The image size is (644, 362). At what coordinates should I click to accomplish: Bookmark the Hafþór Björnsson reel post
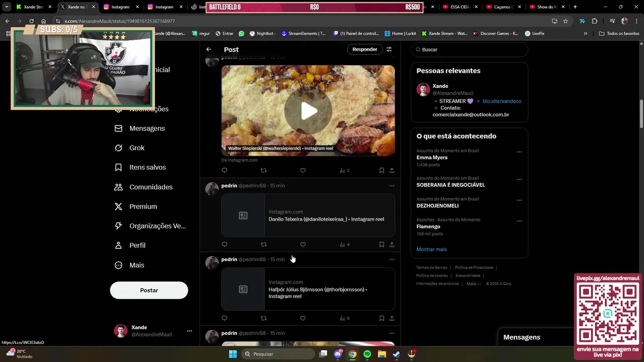click(382, 318)
